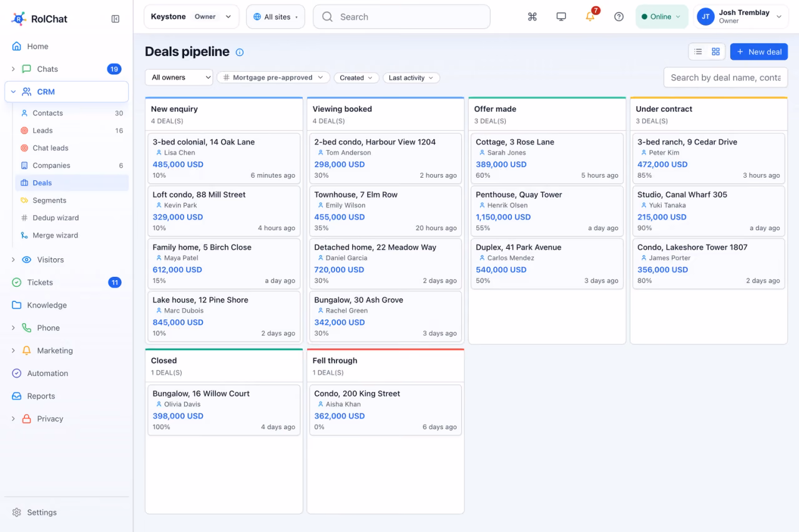Click the info icon beside Deals pipeline
The image size is (799, 532).
[x=240, y=52]
